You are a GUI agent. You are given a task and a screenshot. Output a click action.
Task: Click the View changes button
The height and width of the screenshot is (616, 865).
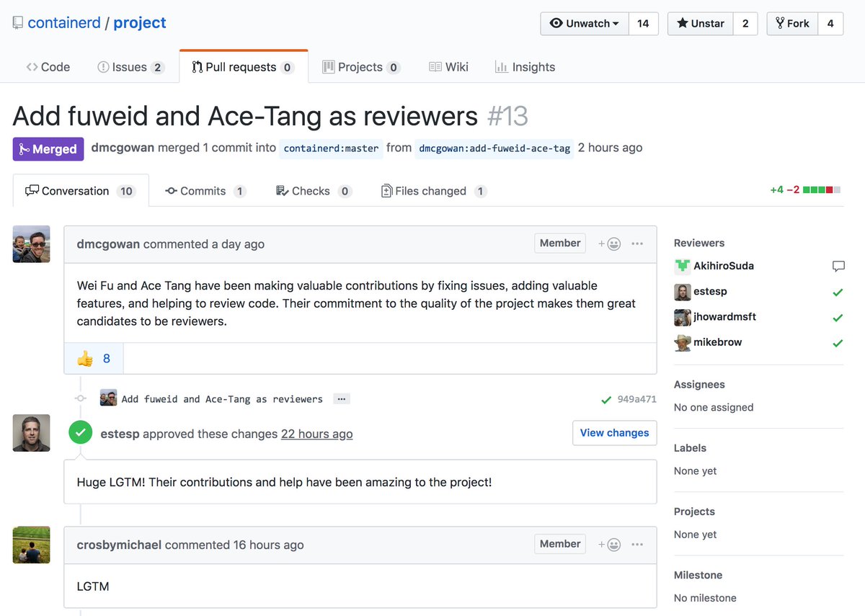tap(614, 433)
